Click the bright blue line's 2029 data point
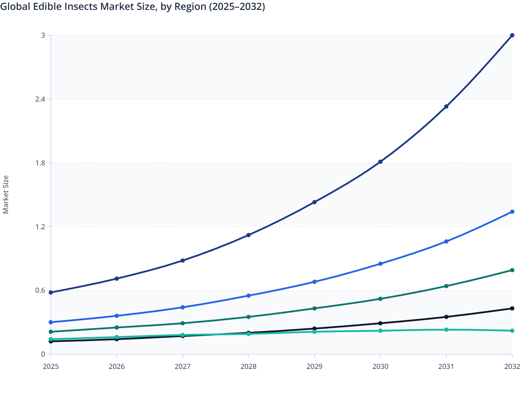The image size is (532, 395). 314,282
